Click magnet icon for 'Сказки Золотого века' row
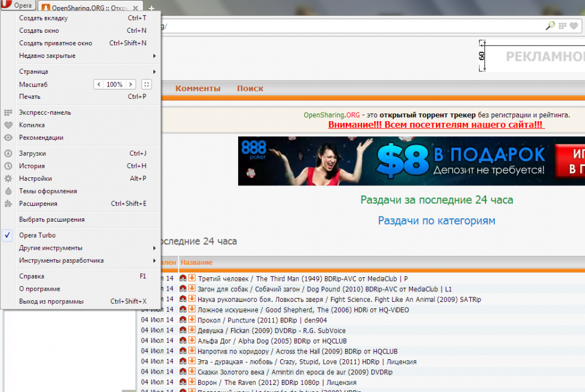585x392 pixels. click(183, 372)
